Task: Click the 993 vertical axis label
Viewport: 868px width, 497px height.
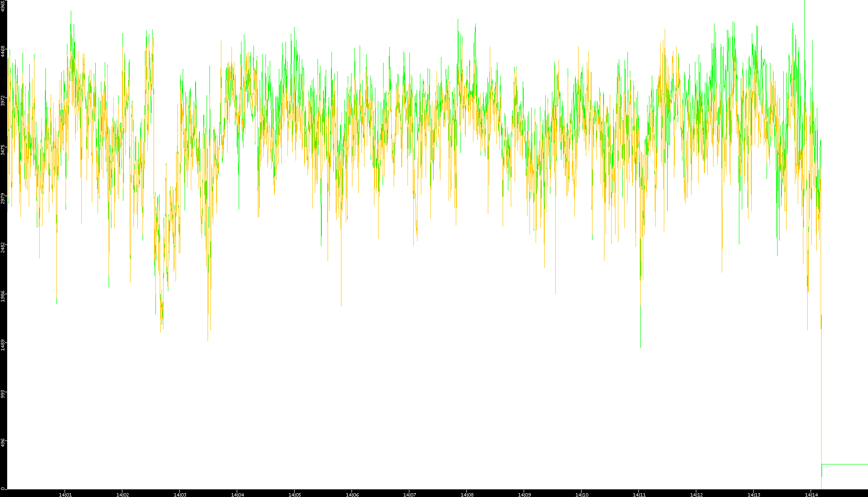Action: tap(3, 394)
